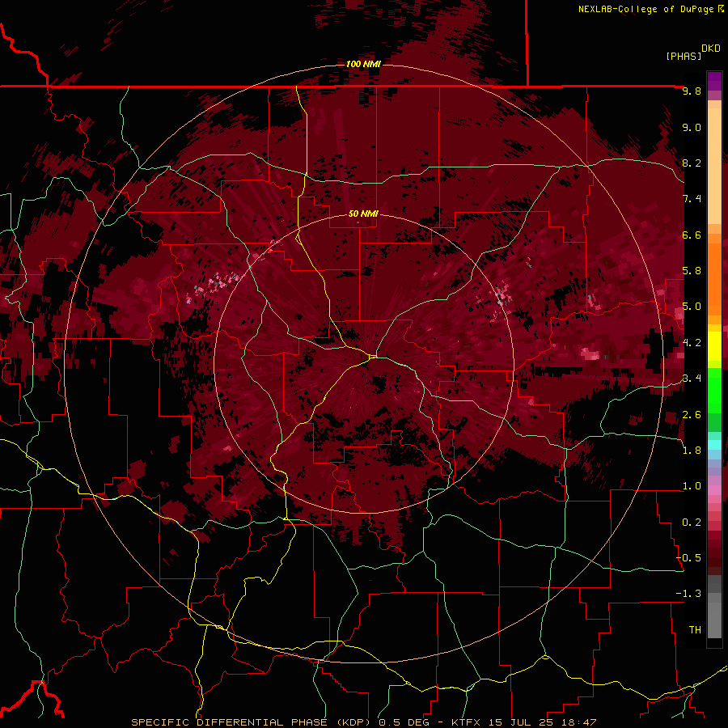
Task: Click the 1.8 legend value
Action: click(x=692, y=451)
